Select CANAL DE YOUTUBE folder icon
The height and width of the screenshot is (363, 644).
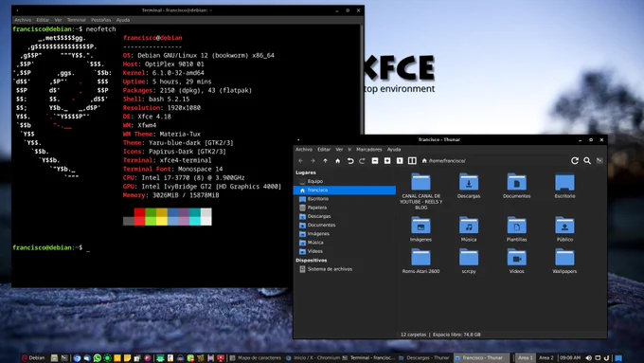(x=421, y=182)
